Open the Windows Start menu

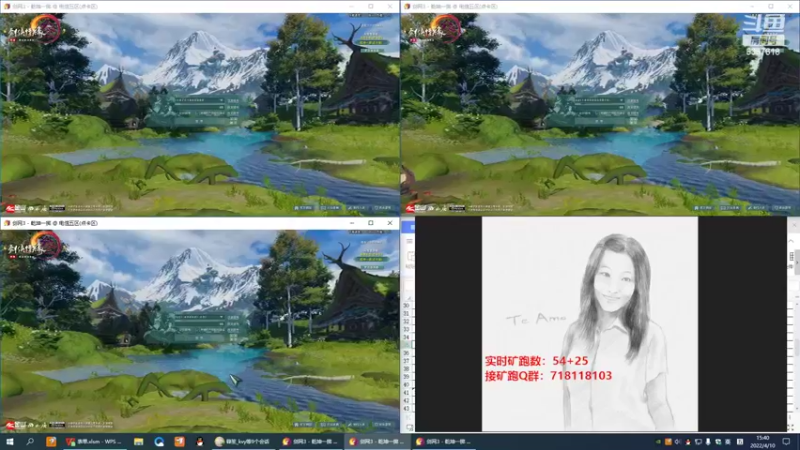[x=9, y=442]
